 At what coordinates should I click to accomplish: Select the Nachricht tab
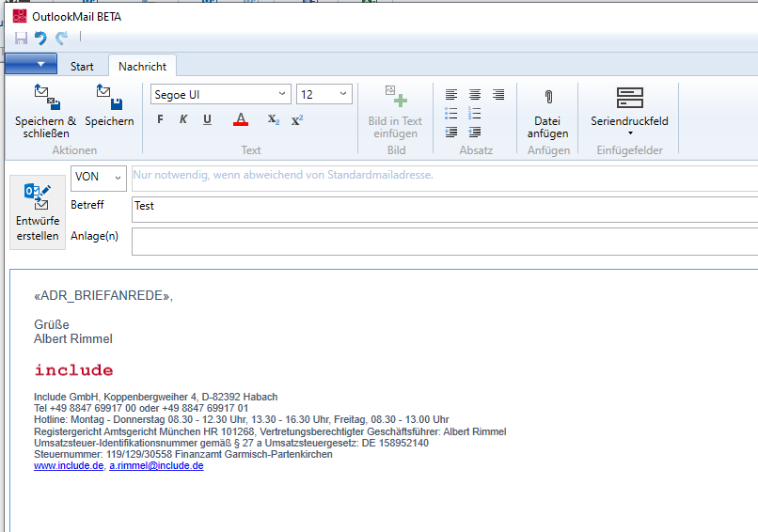coord(142,67)
